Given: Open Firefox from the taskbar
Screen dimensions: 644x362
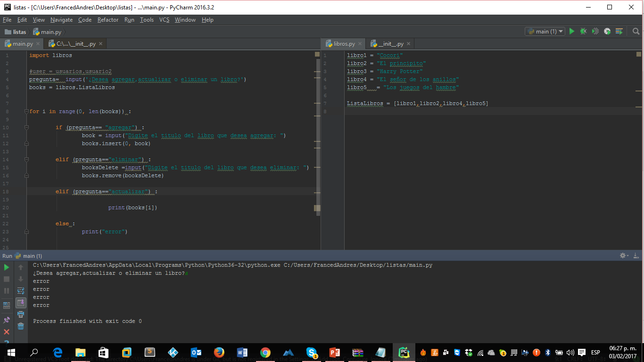Looking at the screenshot, I should (219, 353).
